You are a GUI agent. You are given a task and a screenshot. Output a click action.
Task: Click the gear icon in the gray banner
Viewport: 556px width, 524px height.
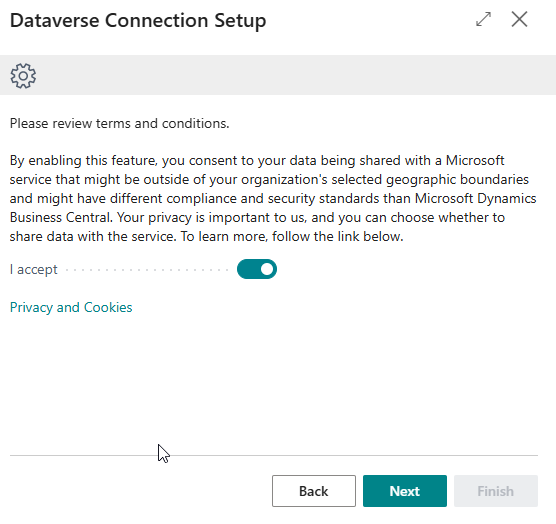(x=23, y=76)
